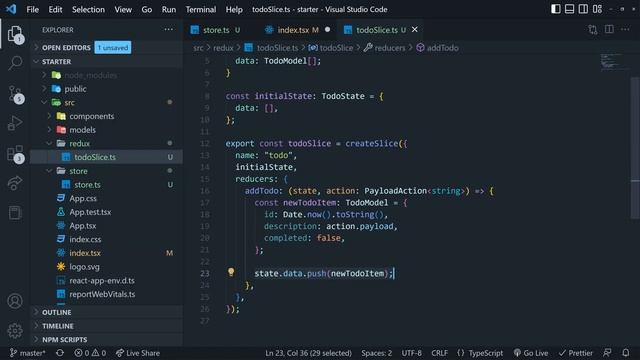
Task: Click the feedback icon in status bar
Action: point(607,353)
